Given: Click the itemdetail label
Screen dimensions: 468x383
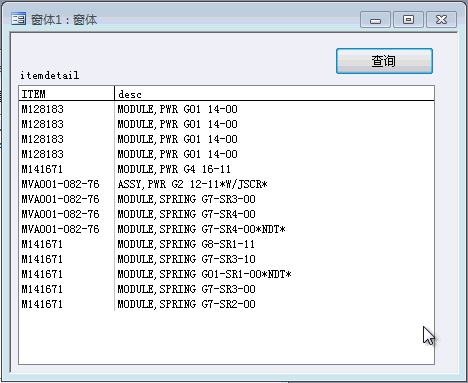Looking at the screenshot, I should click(50, 75).
